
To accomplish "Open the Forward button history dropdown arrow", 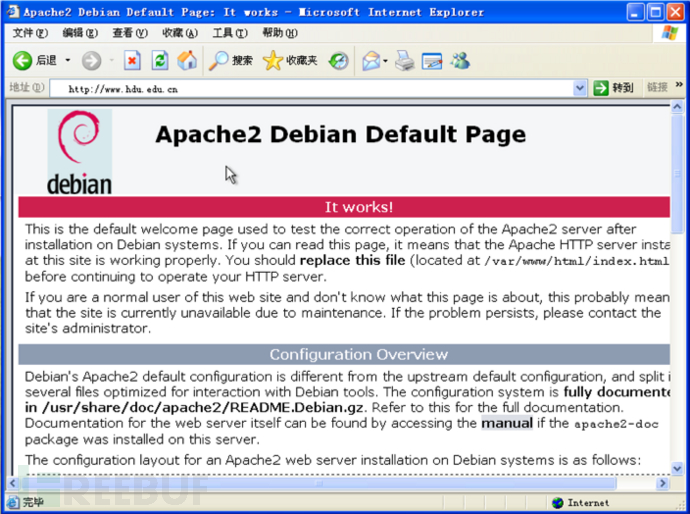I will pyautogui.click(x=112, y=60).
